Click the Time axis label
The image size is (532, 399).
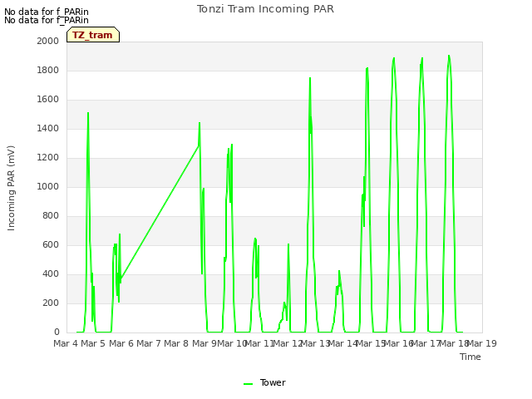click(470, 357)
